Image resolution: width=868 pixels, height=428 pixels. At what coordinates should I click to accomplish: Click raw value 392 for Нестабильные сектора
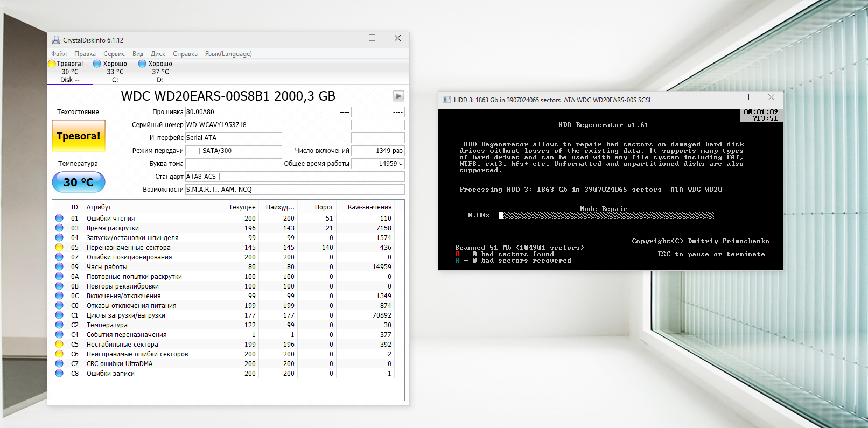(x=386, y=345)
